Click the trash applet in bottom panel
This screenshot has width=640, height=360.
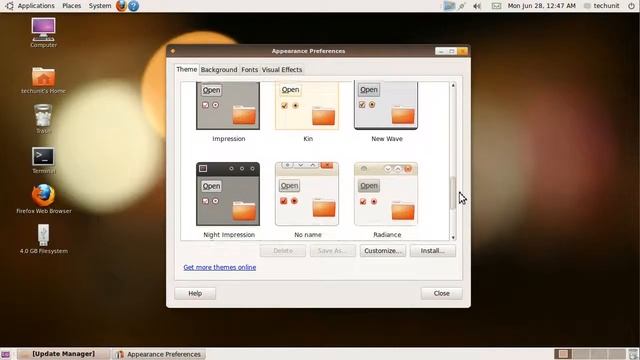click(x=633, y=354)
